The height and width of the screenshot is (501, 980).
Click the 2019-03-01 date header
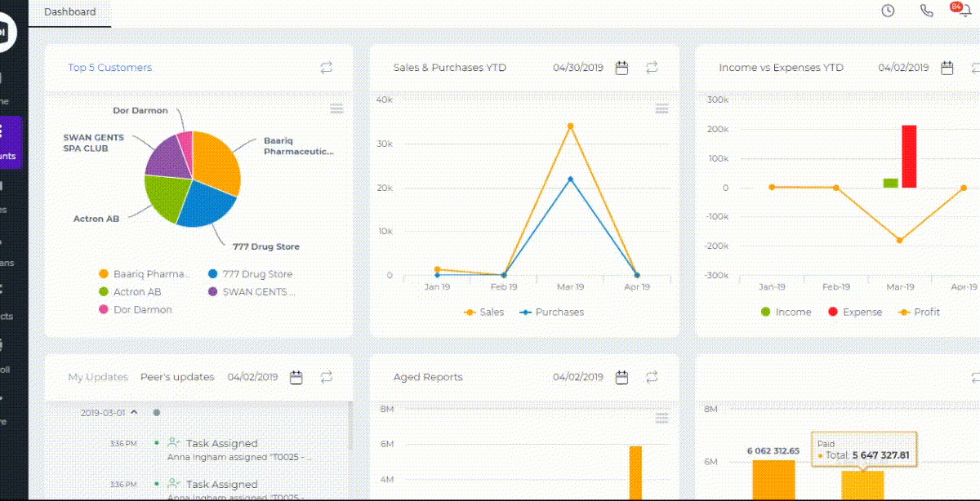tap(103, 413)
